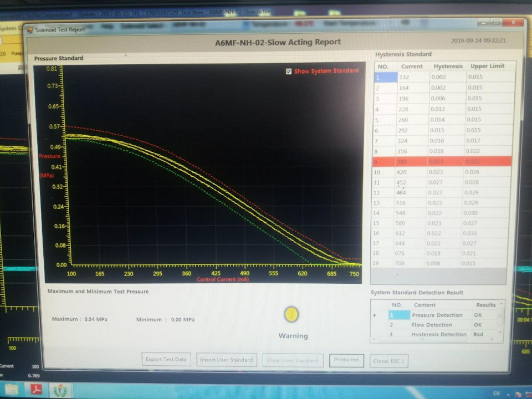Screen dimensions: 532x399
Task: Minimize the Solenoid Test Report window
Action: [x=483, y=23]
